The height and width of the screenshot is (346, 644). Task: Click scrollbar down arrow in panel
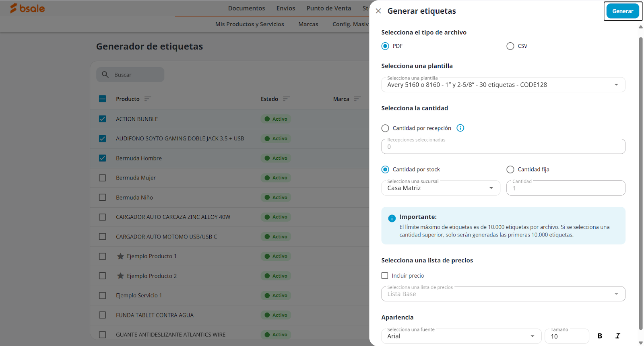click(641, 343)
